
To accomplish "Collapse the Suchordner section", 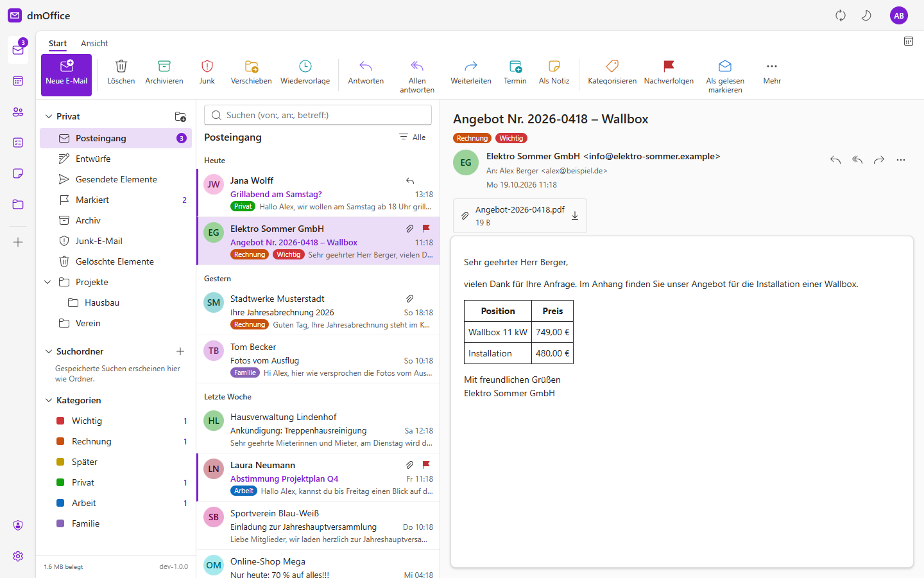I will point(49,351).
